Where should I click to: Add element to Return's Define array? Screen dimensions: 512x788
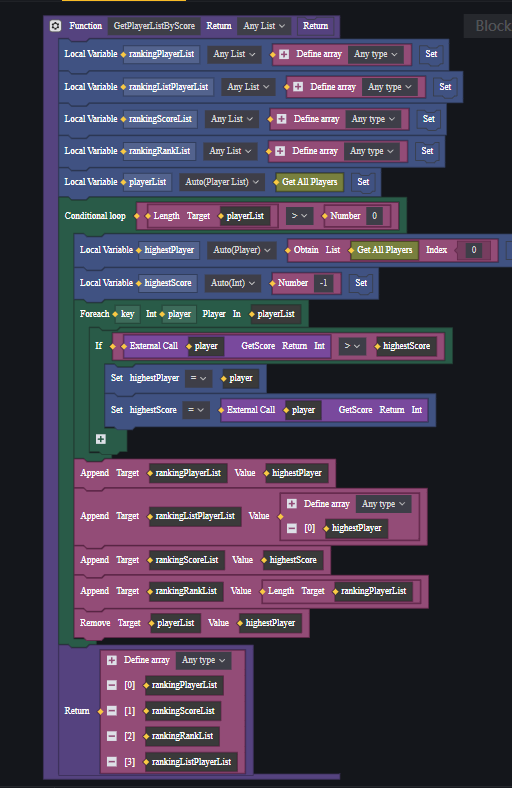(112, 660)
